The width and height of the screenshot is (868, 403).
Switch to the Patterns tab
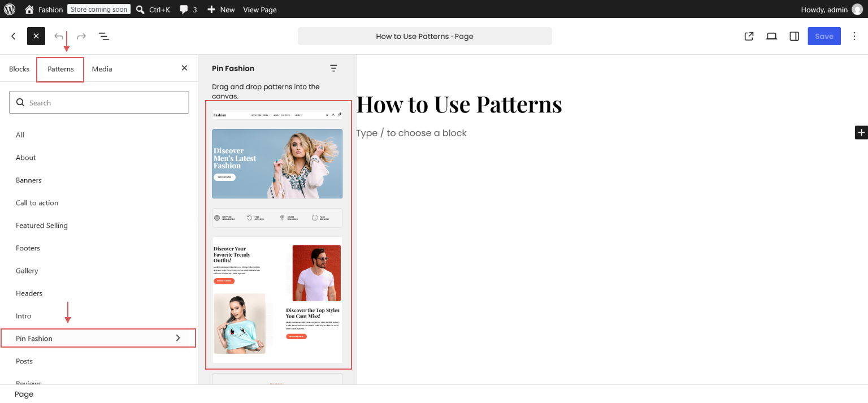(x=60, y=69)
